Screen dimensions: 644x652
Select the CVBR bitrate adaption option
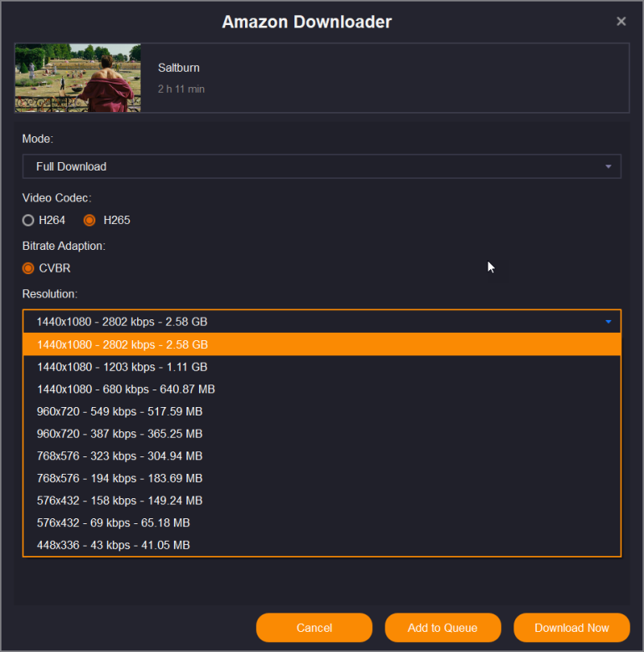(28, 268)
